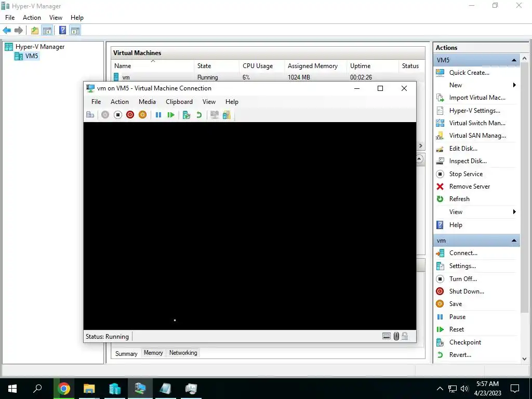Open Virtual SAN Manager action
Image resolution: width=532 pixels, height=399 pixels.
477,136
